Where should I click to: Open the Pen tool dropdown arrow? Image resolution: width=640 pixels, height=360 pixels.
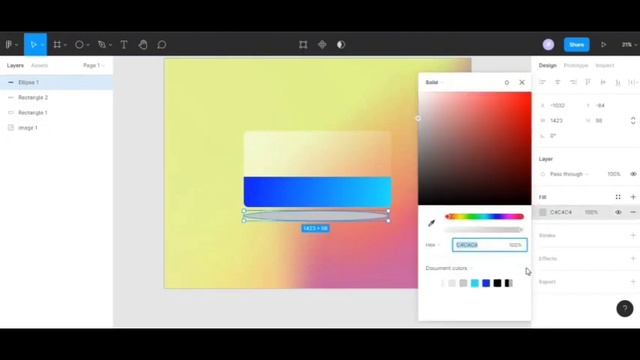pos(110,45)
